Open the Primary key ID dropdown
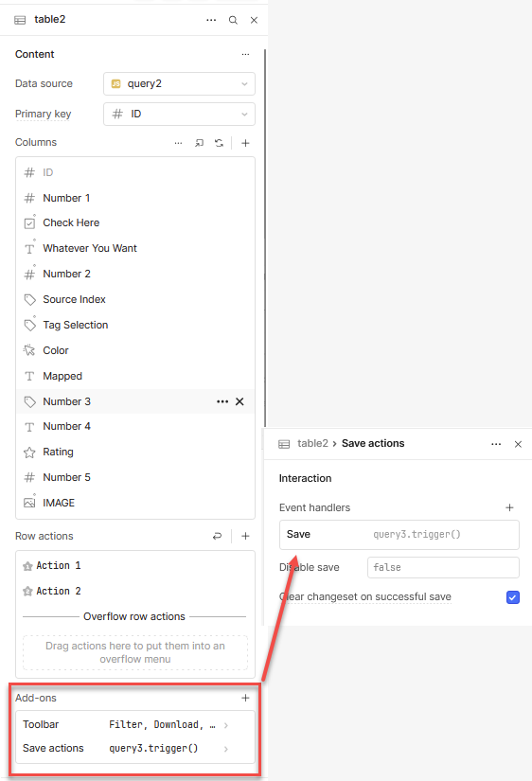 [179, 114]
